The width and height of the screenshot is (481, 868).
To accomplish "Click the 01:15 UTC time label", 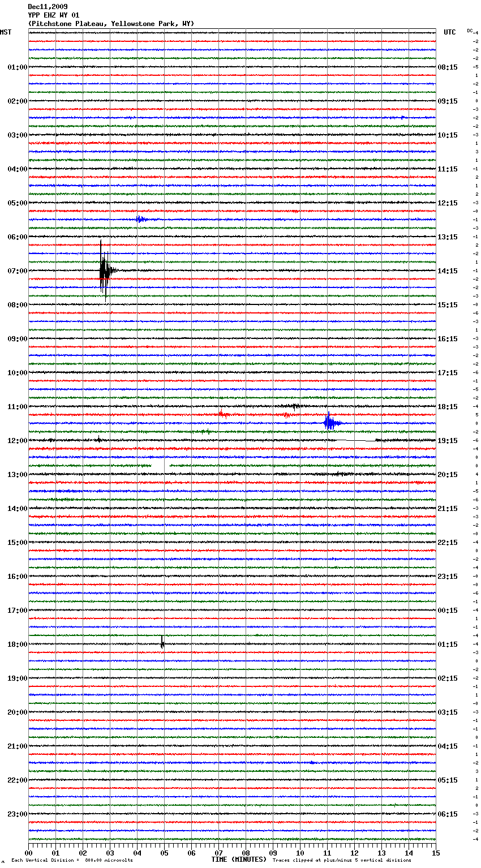I will pos(448,644).
